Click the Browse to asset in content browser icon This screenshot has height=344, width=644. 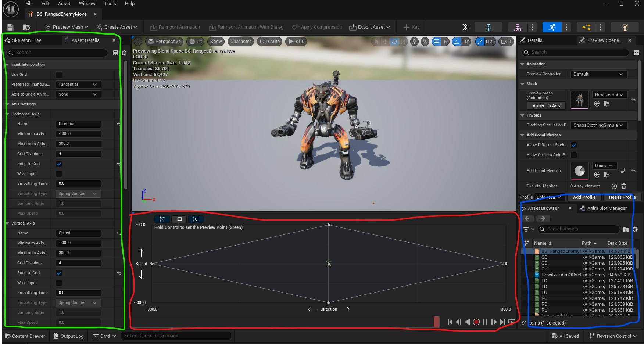(x=26, y=27)
